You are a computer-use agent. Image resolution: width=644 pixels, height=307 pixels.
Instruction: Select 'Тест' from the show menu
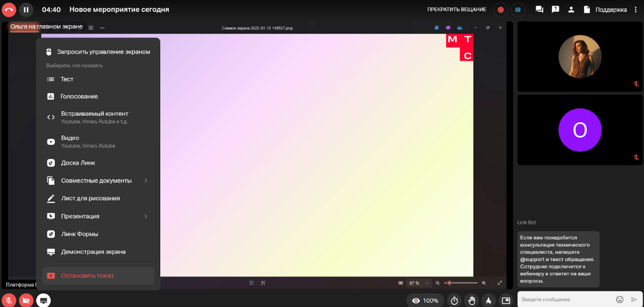[x=98, y=79]
